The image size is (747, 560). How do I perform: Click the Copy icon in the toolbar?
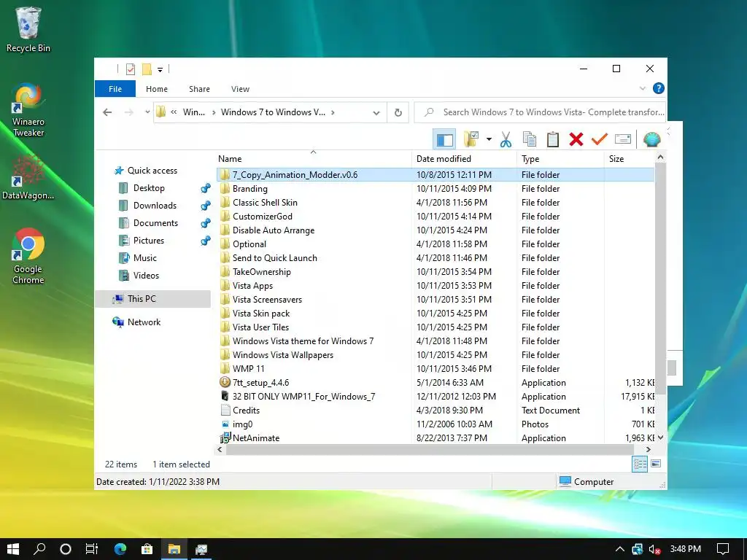[x=530, y=139]
